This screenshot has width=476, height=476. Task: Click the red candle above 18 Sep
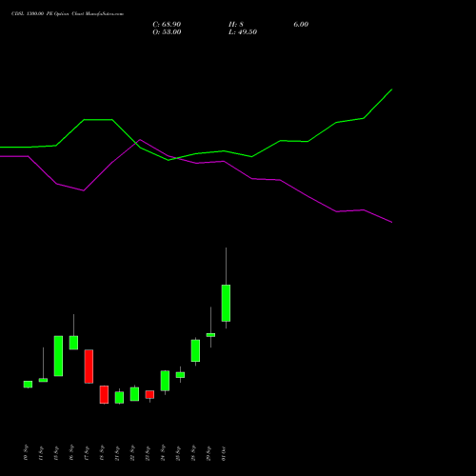(x=104, y=394)
